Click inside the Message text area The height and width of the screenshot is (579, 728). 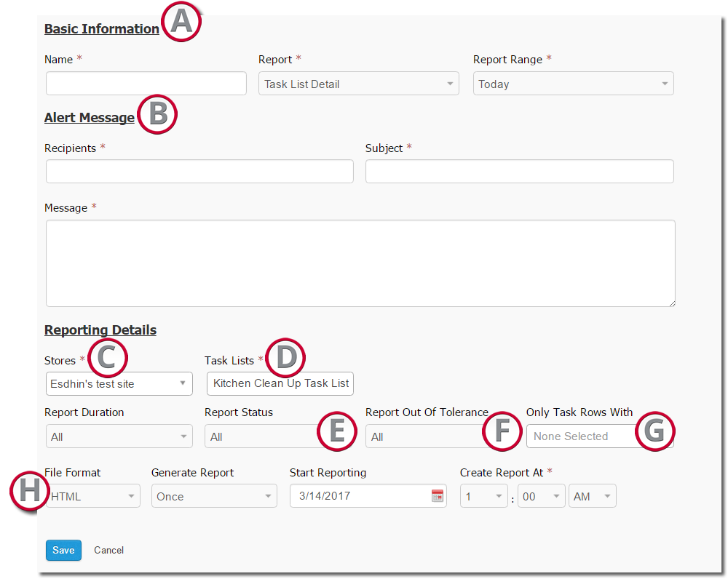[x=360, y=263]
